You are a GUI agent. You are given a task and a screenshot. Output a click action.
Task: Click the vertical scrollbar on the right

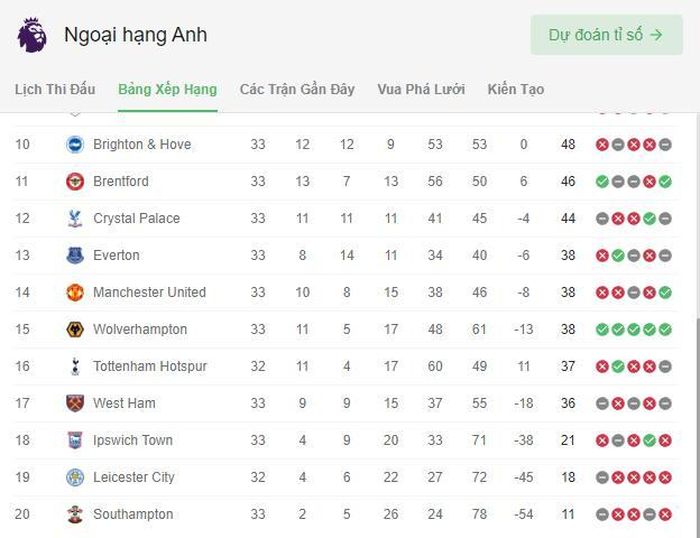click(x=697, y=426)
